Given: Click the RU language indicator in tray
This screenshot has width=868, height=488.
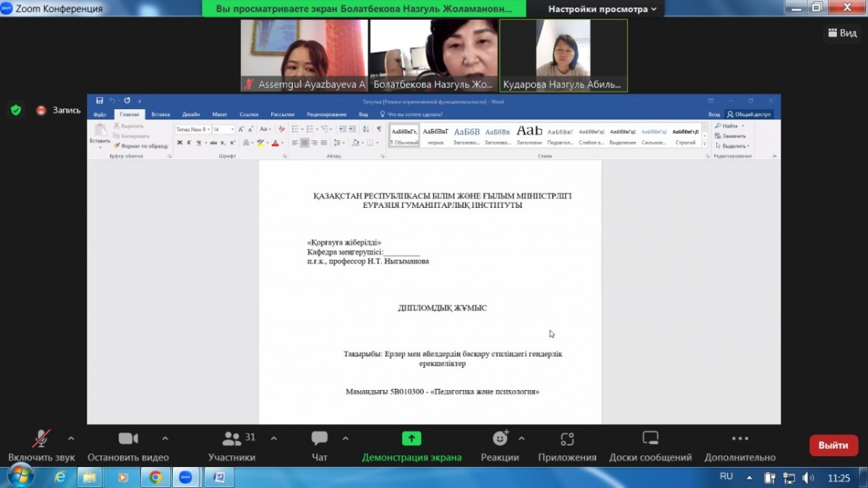Looking at the screenshot, I should 726,477.
